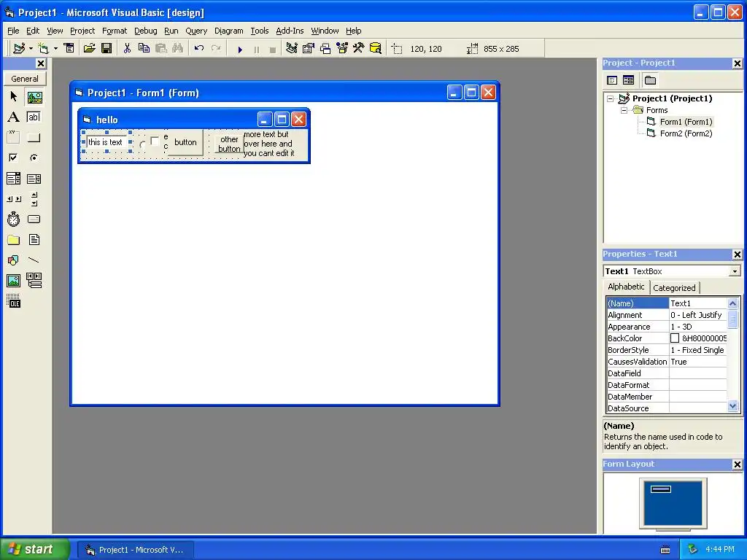Viewport: 747px width, 560px height.
Task: Open the Menu Editor from the toolbar
Action: click(69, 48)
